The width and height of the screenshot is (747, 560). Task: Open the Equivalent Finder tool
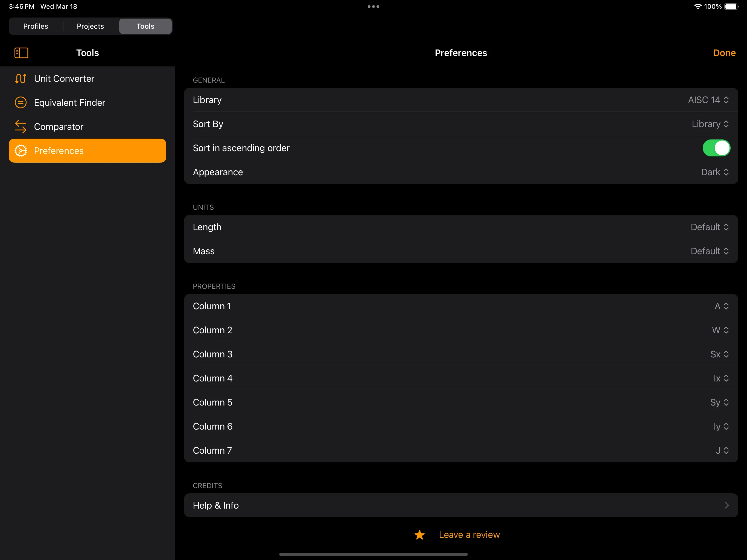[x=69, y=102]
